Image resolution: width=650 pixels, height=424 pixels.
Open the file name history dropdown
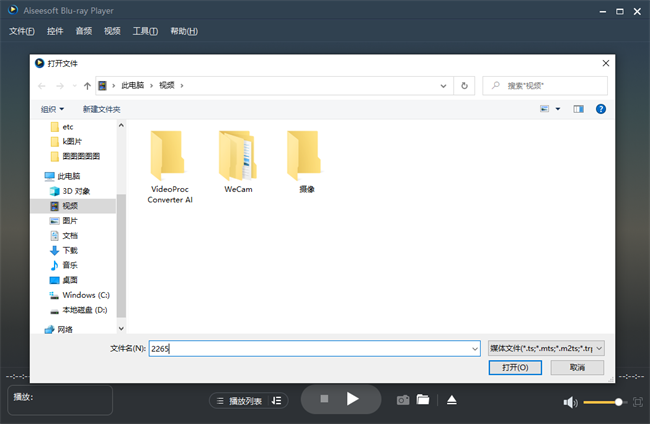475,349
